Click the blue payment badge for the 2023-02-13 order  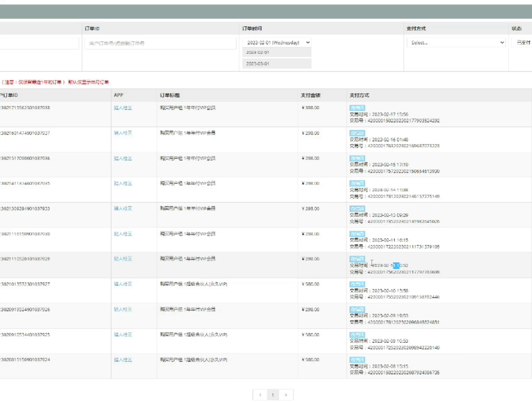pyautogui.click(x=357, y=209)
